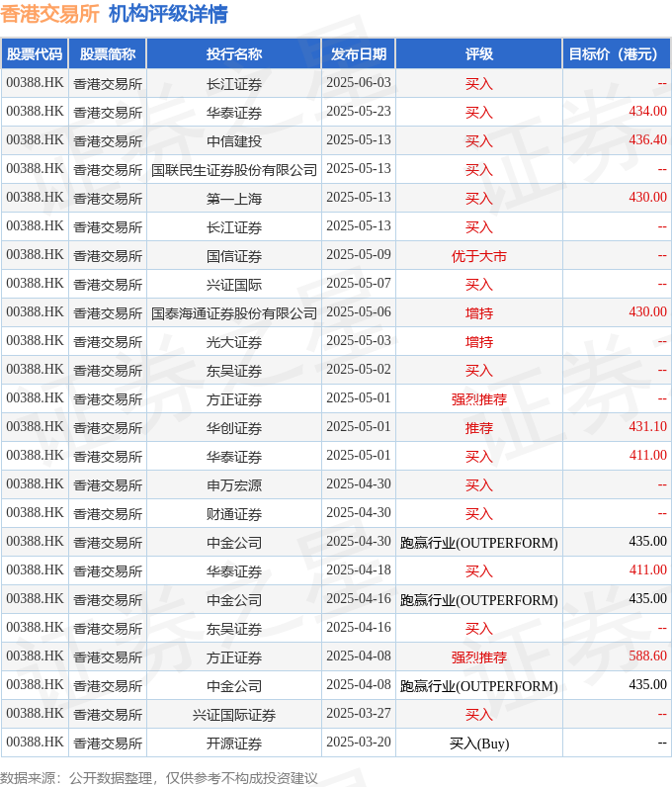Viewport: 672px width, 787px height.
Task: Click the 股票简称 column header
Action: click(108, 53)
